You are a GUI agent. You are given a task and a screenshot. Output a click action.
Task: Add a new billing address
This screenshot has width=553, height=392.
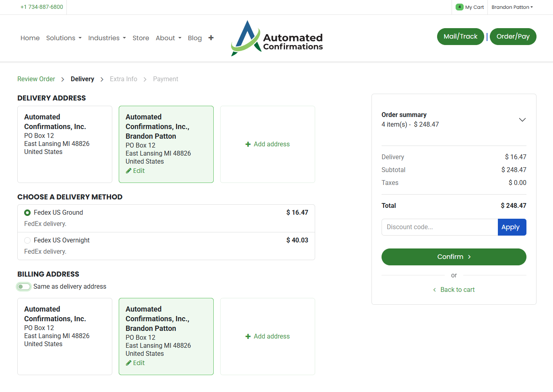[x=268, y=337]
